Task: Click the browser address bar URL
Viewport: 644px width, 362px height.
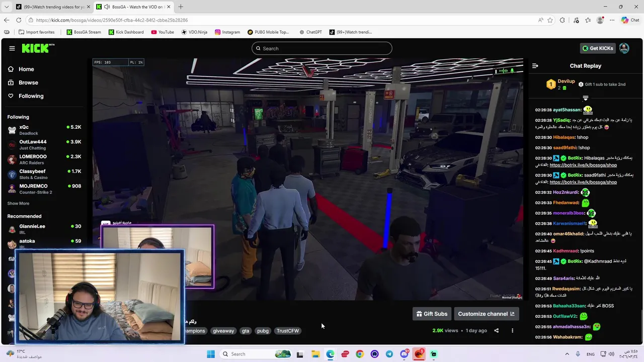Action: [112, 20]
